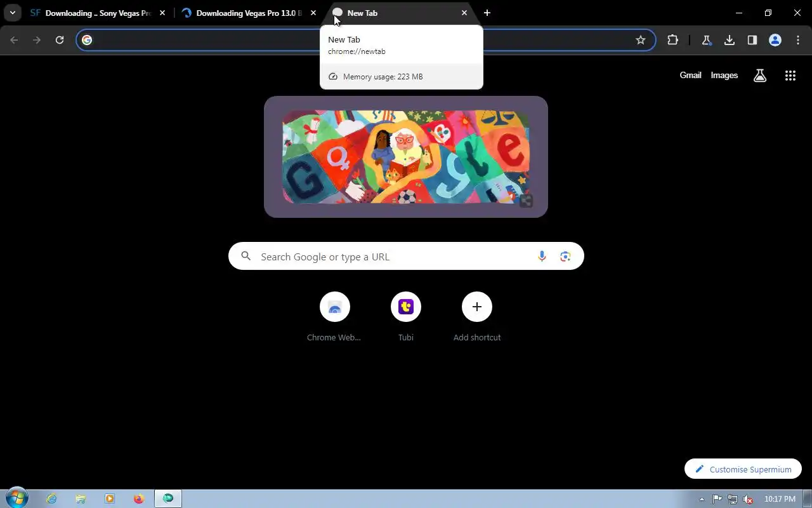Open Action Center flag icon
This screenshot has height=508, width=812.
717,499
